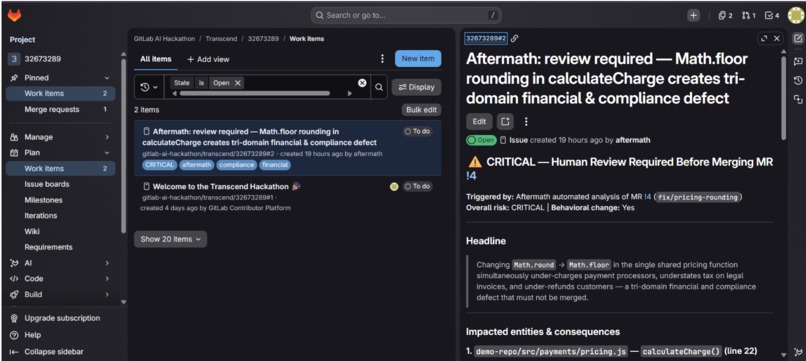Screen dimensions: 806x361
Task: Click the filter bar horizontal scrollbar
Action: [255, 94]
